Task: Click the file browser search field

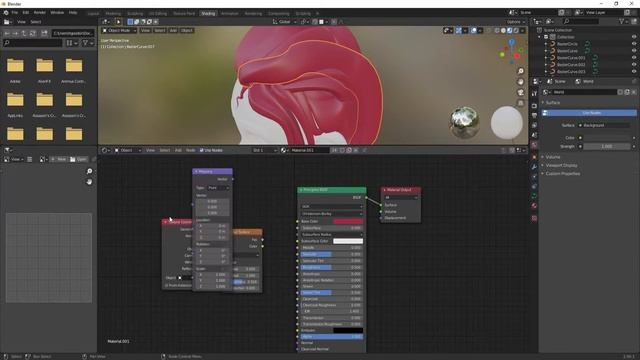Action: click(x=33, y=43)
